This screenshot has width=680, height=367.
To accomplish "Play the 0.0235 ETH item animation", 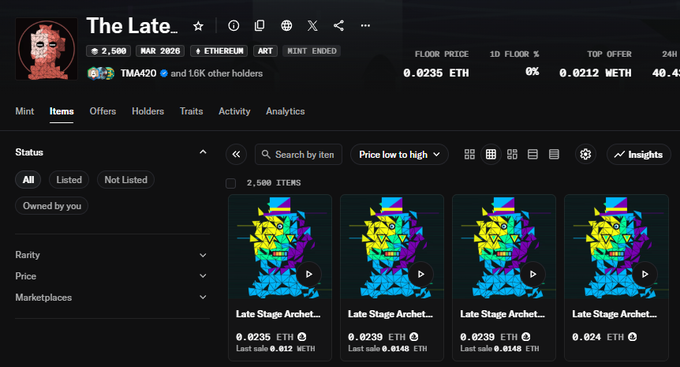I will coord(309,274).
